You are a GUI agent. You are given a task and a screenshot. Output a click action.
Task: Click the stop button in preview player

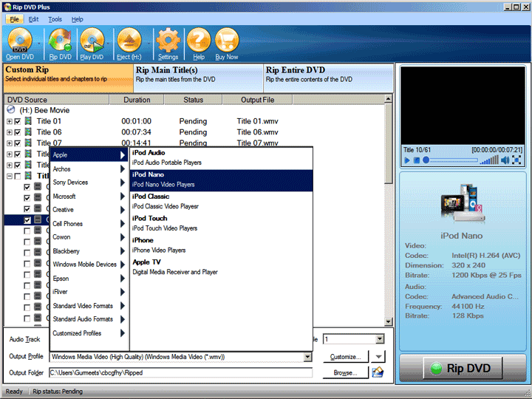pos(417,160)
